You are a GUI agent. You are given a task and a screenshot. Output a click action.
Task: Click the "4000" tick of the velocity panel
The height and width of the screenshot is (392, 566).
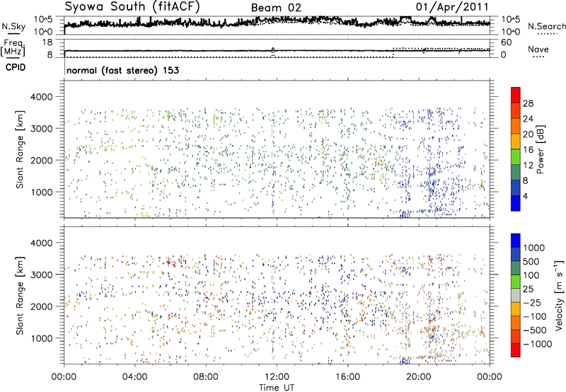point(42,243)
